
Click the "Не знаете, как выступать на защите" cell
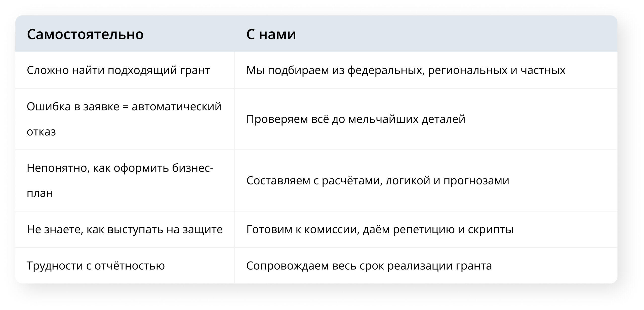(125, 229)
